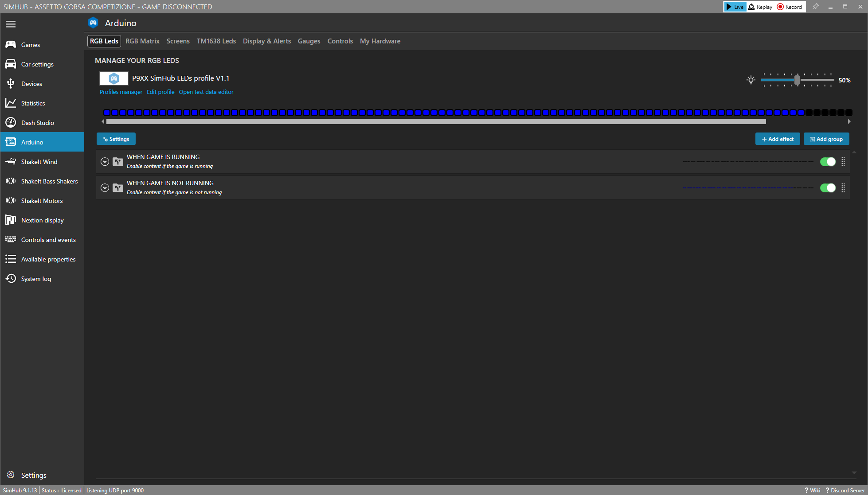This screenshot has height=495, width=868.
Task: Grab the drag handle of WHEN GAME IS RUNNING
Action: (x=843, y=162)
